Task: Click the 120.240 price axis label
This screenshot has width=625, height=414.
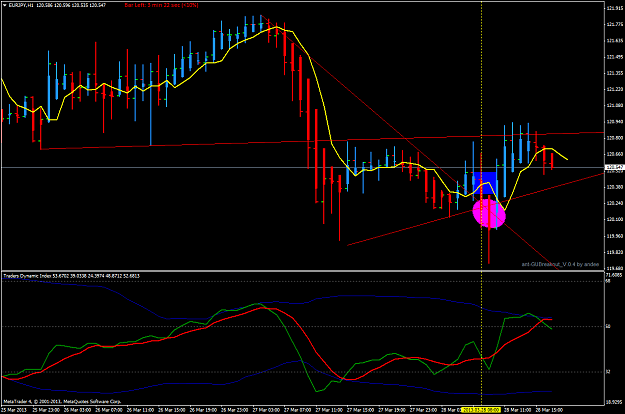Action: point(614,203)
